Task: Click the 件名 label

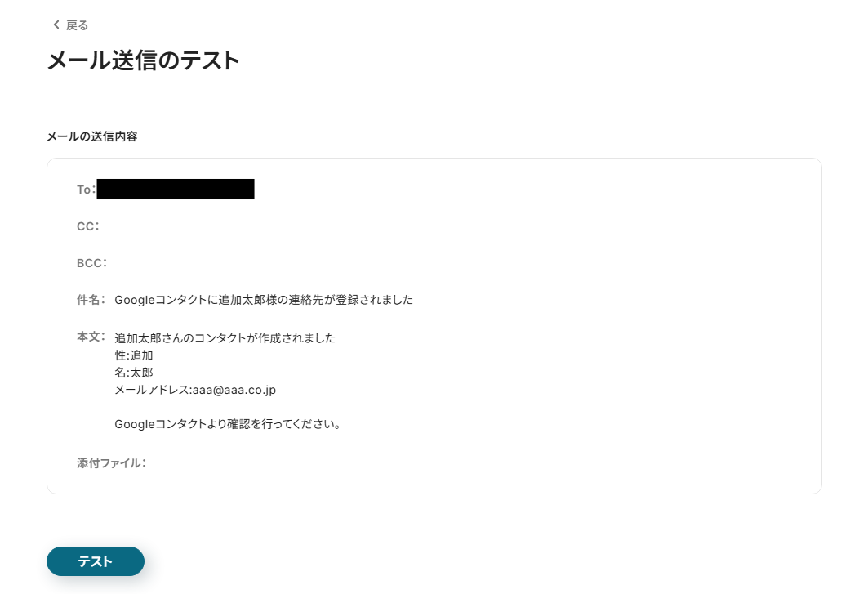Action: (x=91, y=300)
